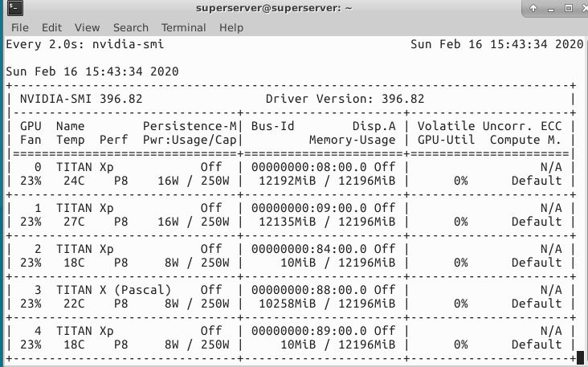The height and width of the screenshot is (367, 588).
Task: Click GPU 4's 'TITAN Xp' name
Action: [85, 331]
